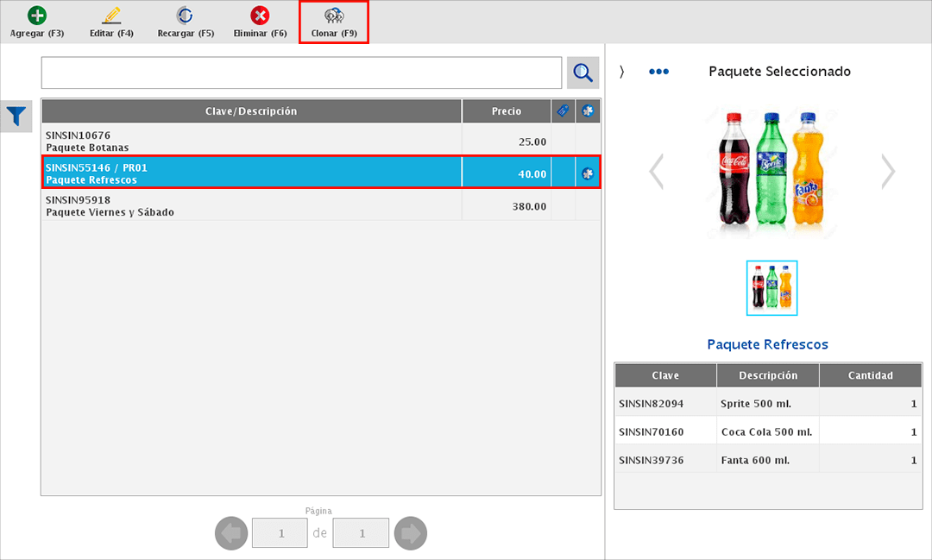Select the Paquete Viernes y Sábado row
The height and width of the screenshot is (560, 932).
250,205
